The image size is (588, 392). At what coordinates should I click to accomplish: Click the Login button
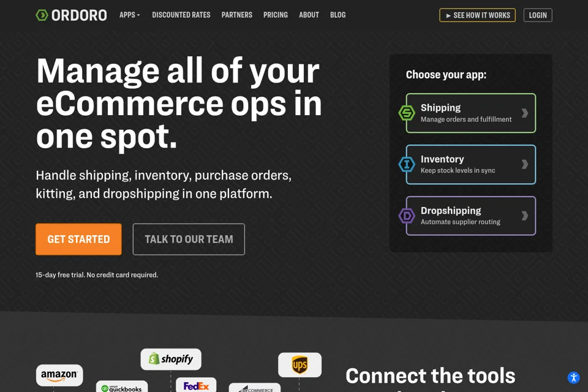coord(538,15)
